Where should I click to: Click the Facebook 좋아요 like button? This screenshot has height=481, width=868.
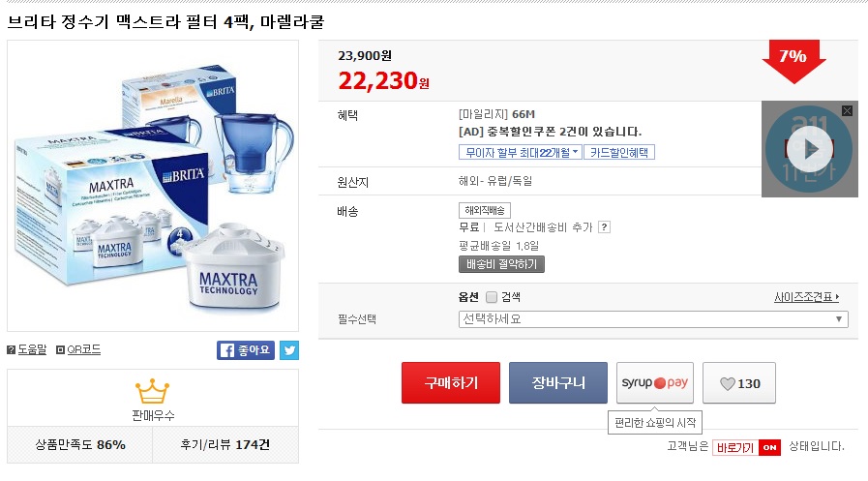point(246,350)
